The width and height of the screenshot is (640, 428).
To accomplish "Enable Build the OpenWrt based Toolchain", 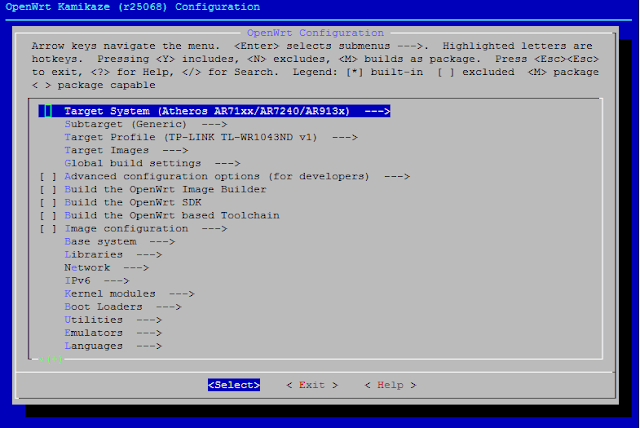I will point(47,215).
